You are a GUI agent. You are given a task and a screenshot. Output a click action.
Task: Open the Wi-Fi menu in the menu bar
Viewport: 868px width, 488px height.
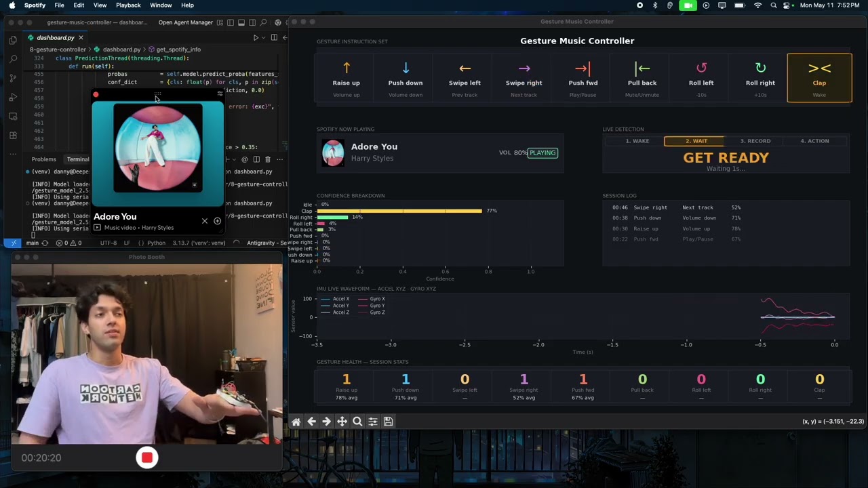pyautogui.click(x=757, y=5)
